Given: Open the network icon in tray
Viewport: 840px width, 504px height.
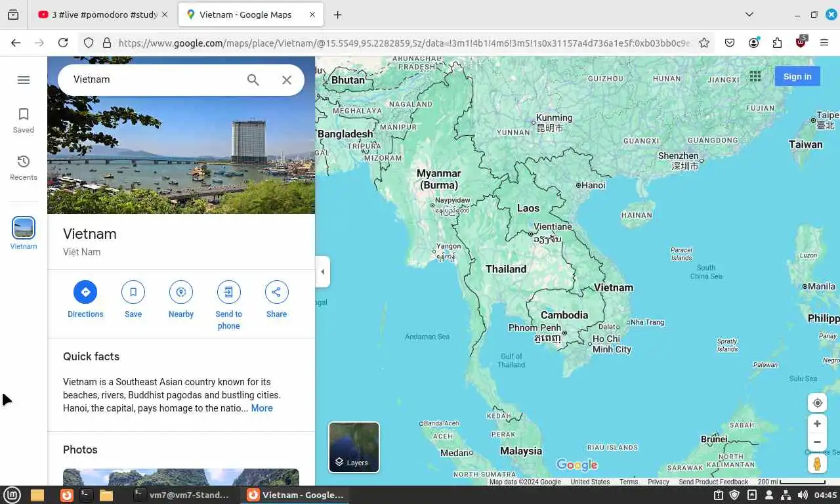Looking at the screenshot, I should [786, 495].
